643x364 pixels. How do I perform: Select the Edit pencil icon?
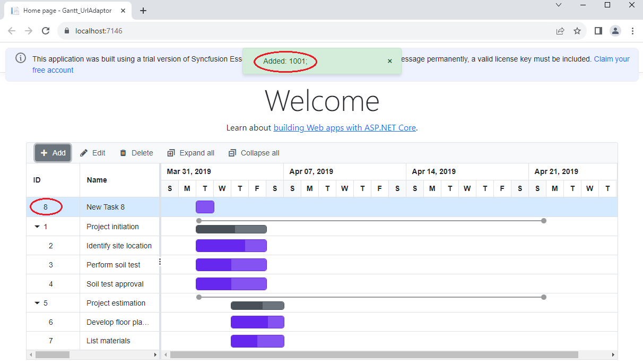(x=83, y=153)
